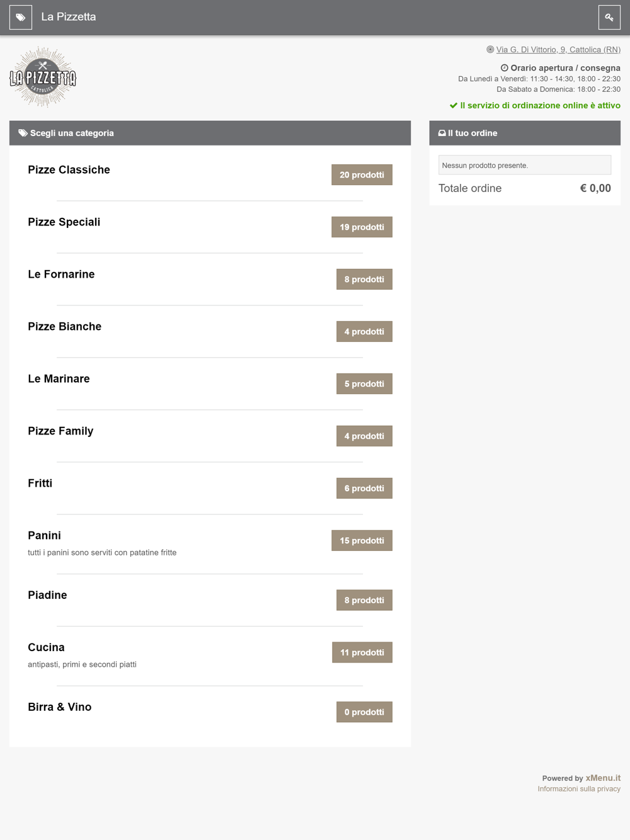Screen dimensions: 630x840
Task: Open the Pizze Classiche category
Action: [69, 170]
